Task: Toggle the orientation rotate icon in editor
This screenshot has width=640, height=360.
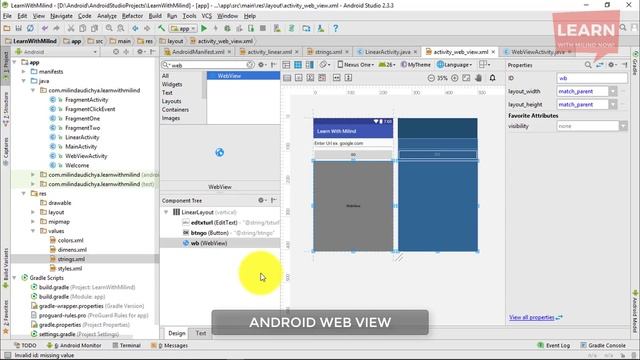Action: pos(324,65)
